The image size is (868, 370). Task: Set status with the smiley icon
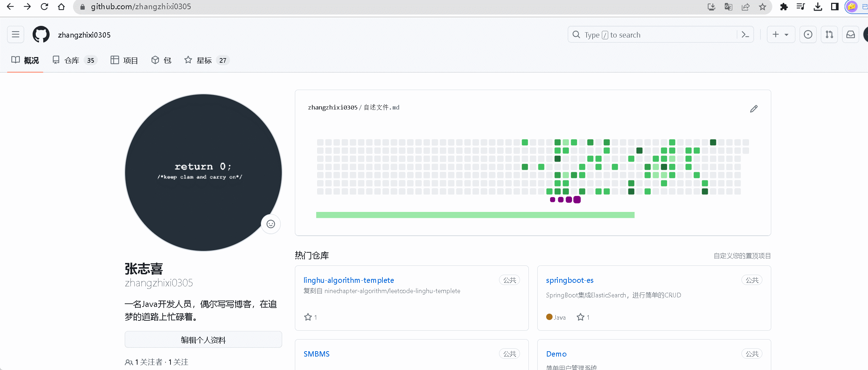pyautogui.click(x=271, y=224)
